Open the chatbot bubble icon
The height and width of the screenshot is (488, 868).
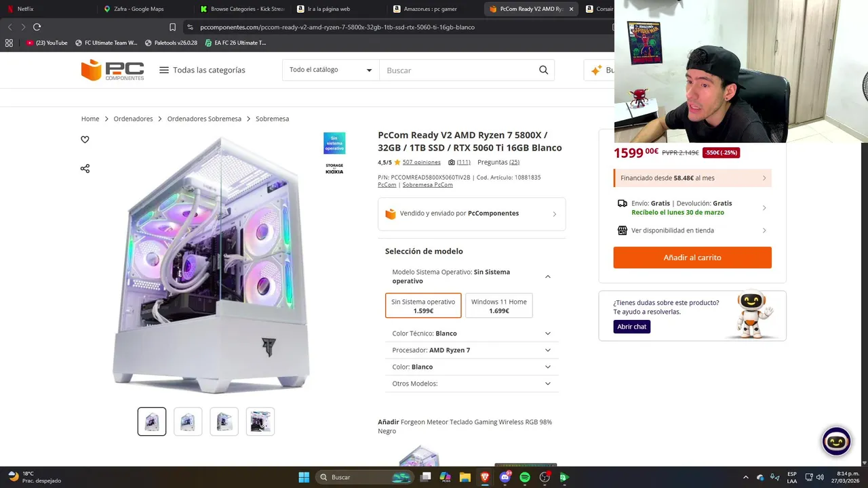click(836, 441)
